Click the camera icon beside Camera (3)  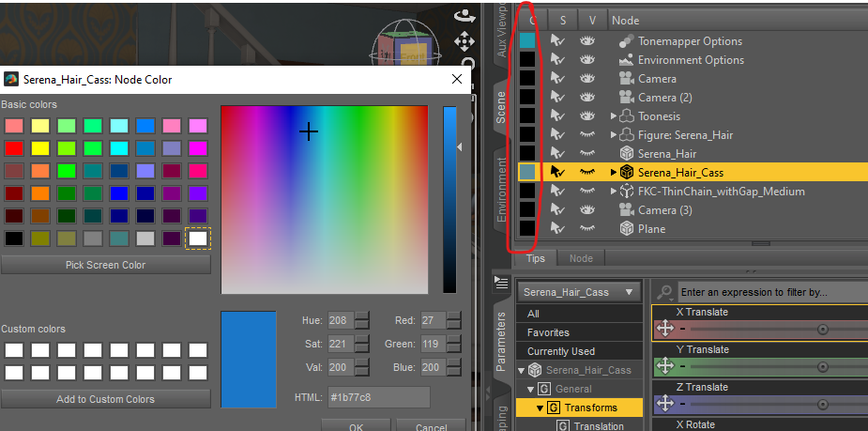click(626, 210)
